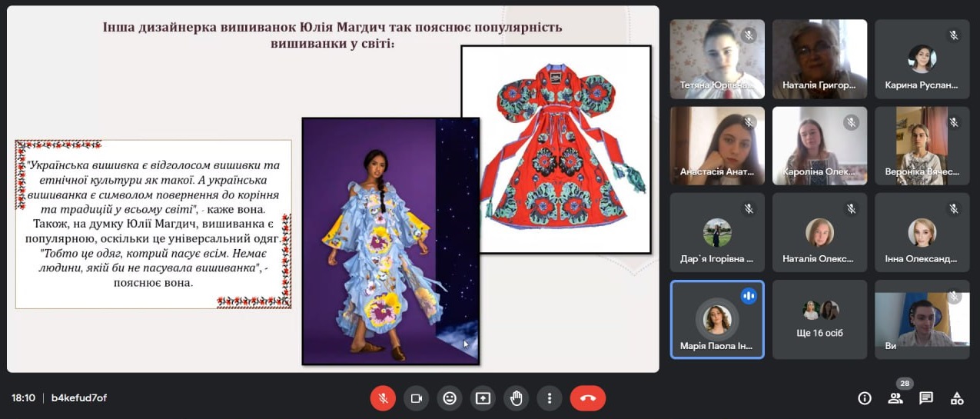Raise hand using the hand icon

[x=517, y=398]
